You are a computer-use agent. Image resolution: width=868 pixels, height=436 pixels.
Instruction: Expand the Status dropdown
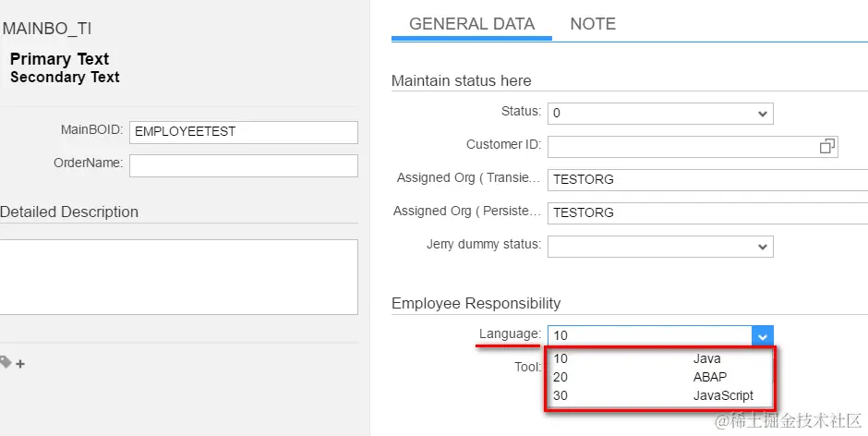[763, 114]
